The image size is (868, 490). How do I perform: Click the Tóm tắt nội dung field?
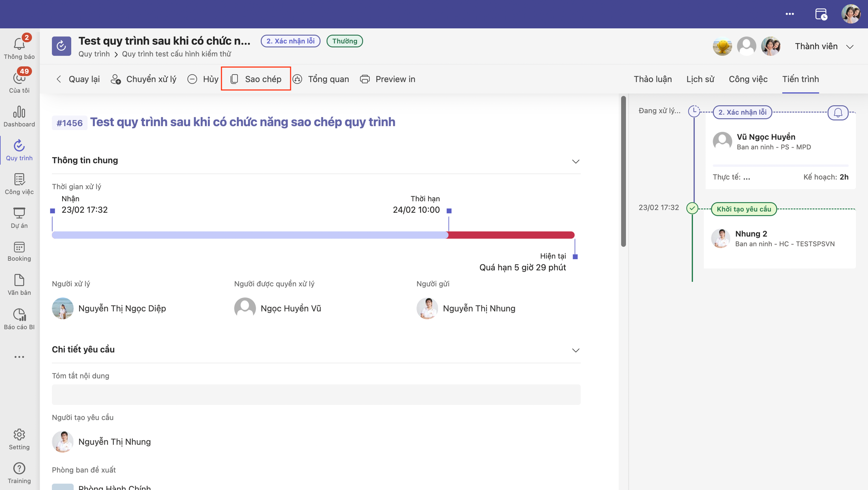[316, 394]
